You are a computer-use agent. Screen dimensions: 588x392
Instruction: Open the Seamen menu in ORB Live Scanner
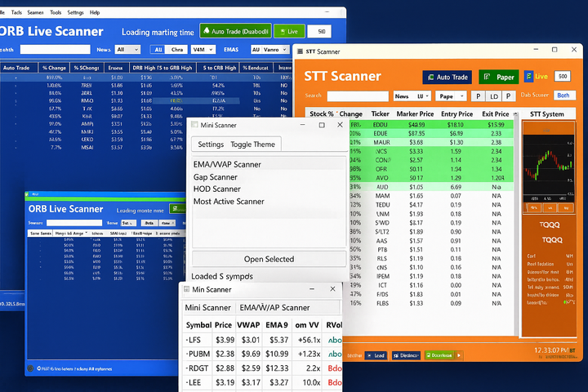pos(36,12)
